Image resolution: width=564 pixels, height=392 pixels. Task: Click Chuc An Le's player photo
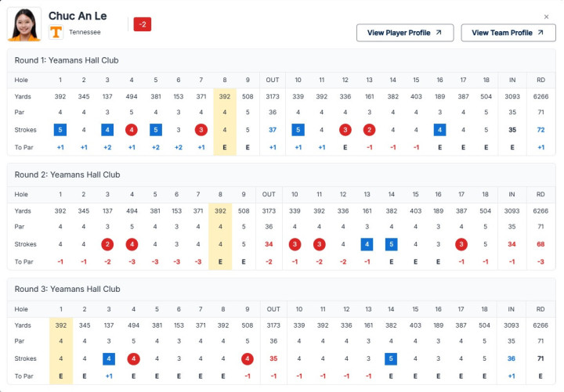(x=24, y=24)
